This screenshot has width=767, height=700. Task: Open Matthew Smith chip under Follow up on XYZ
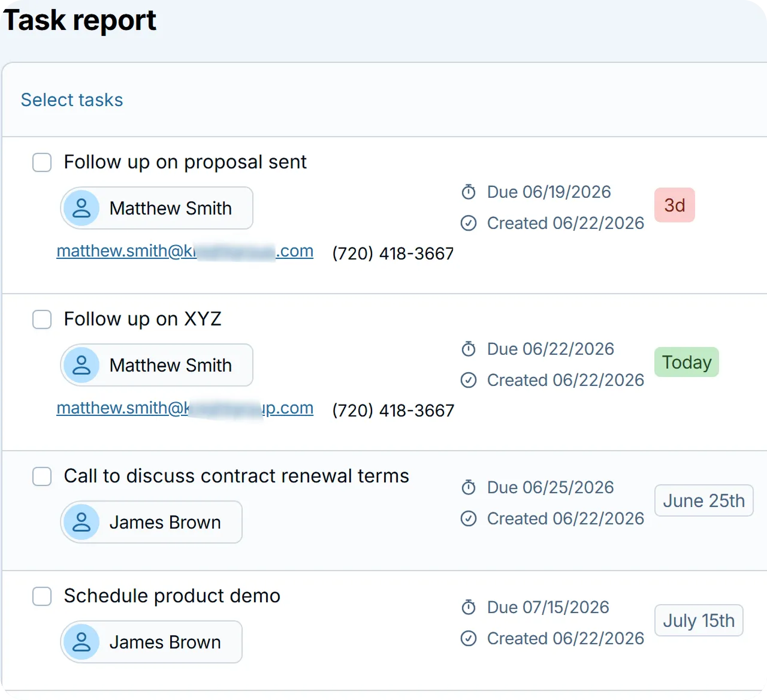point(157,365)
